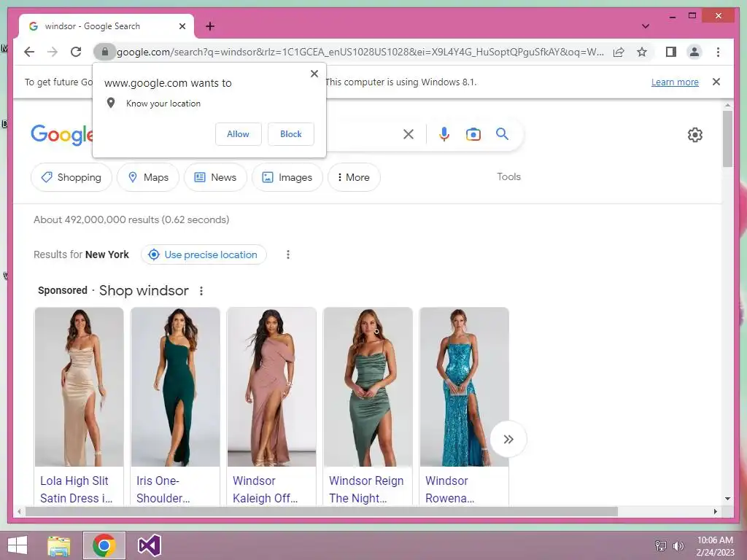View the Windsor Reign dress image

(x=368, y=386)
